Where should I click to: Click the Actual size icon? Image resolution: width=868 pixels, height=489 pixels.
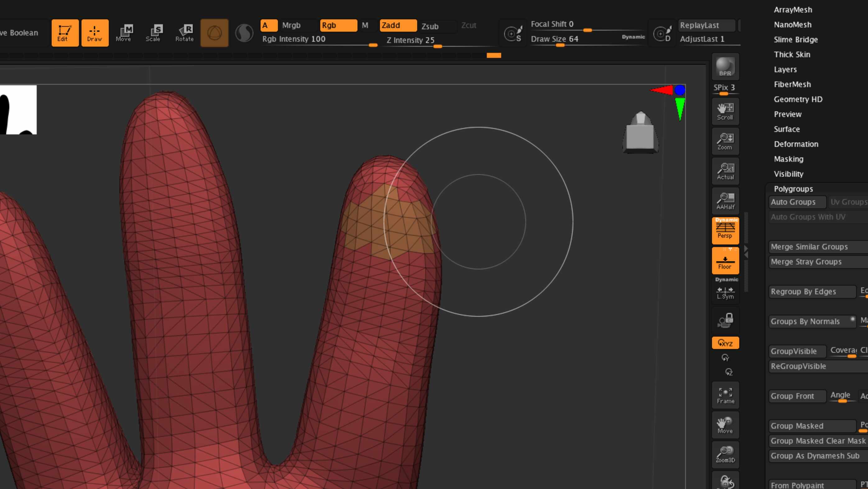click(x=725, y=171)
